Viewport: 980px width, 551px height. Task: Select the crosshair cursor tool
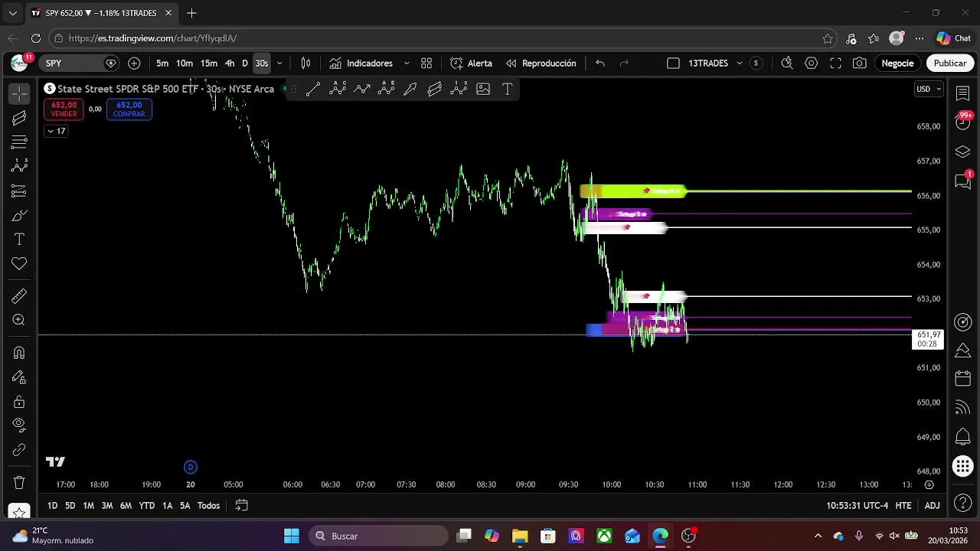click(19, 93)
